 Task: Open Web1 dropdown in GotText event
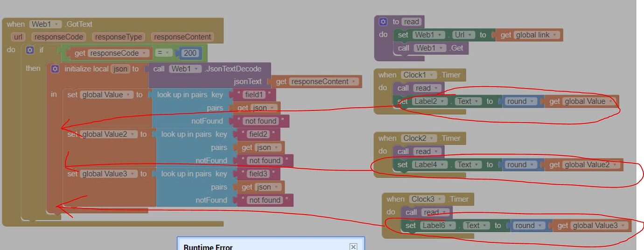click(45, 24)
